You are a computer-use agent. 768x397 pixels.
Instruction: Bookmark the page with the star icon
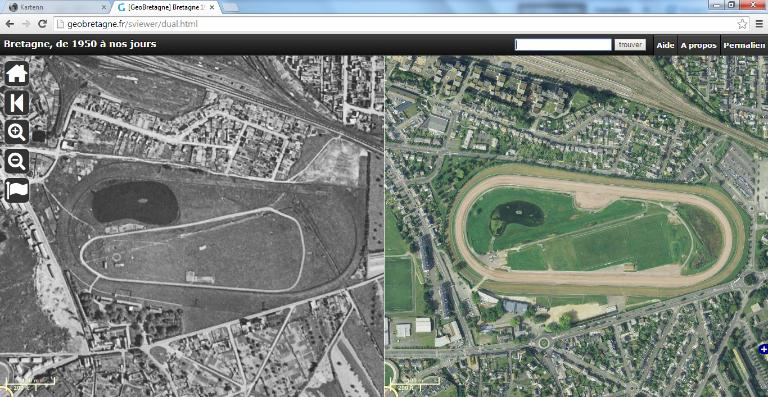(x=742, y=23)
